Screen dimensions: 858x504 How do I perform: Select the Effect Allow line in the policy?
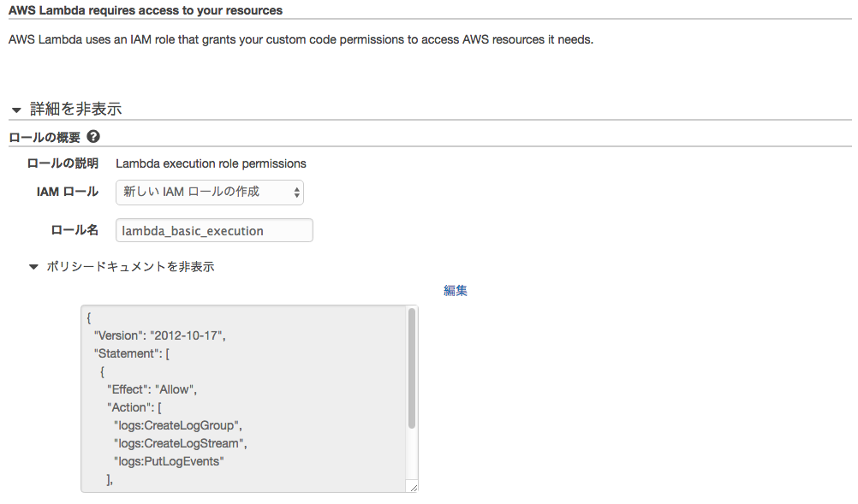(x=152, y=389)
